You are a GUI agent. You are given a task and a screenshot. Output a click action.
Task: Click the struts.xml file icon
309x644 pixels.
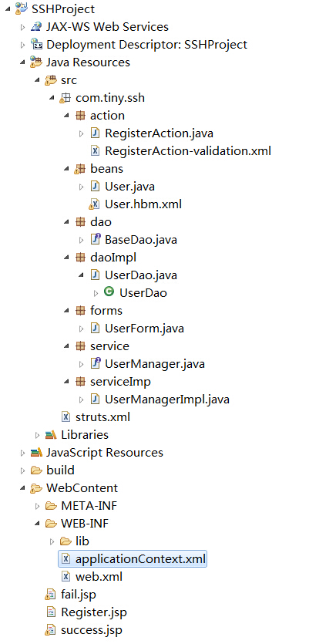[x=65, y=417]
